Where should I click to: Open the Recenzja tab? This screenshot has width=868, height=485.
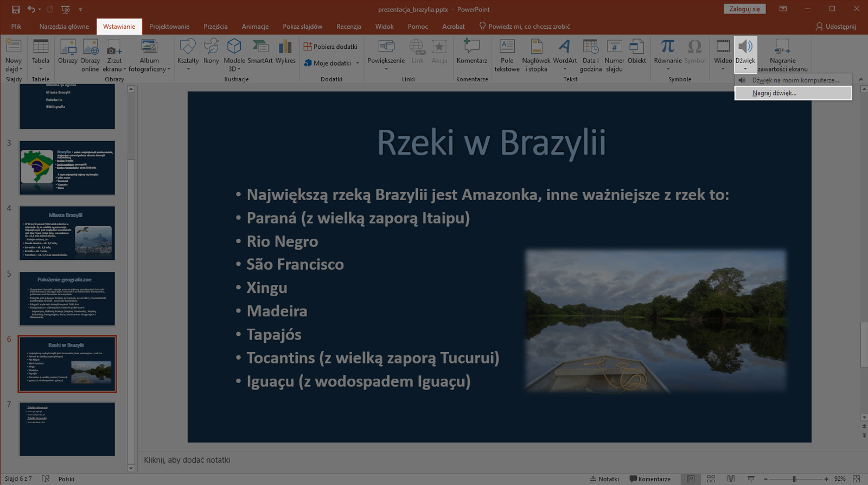(x=348, y=27)
